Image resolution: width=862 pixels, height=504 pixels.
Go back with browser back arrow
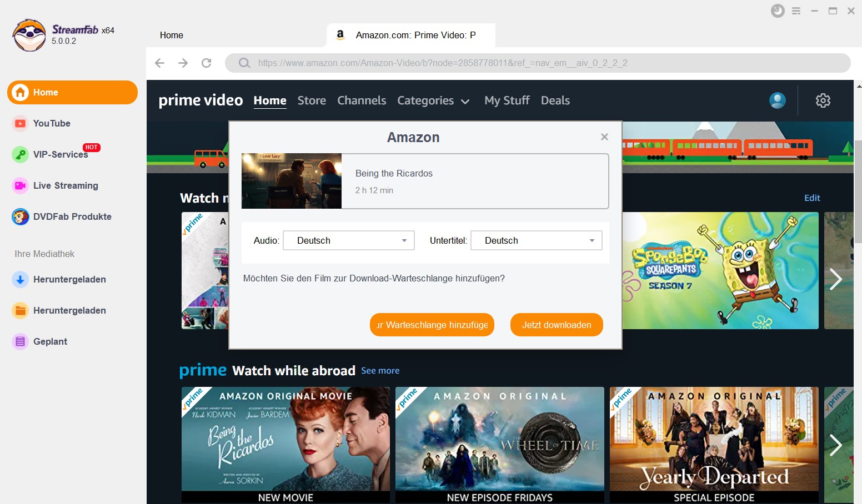tap(160, 63)
